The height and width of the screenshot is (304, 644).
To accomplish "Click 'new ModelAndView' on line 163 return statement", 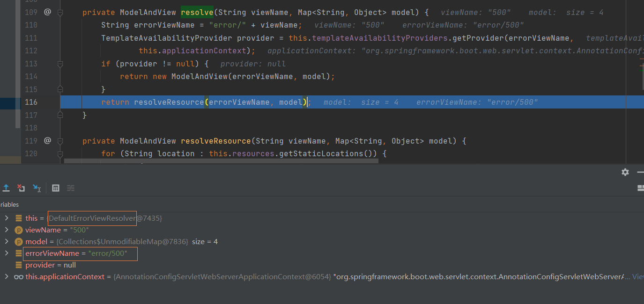I will [x=190, y=76].
